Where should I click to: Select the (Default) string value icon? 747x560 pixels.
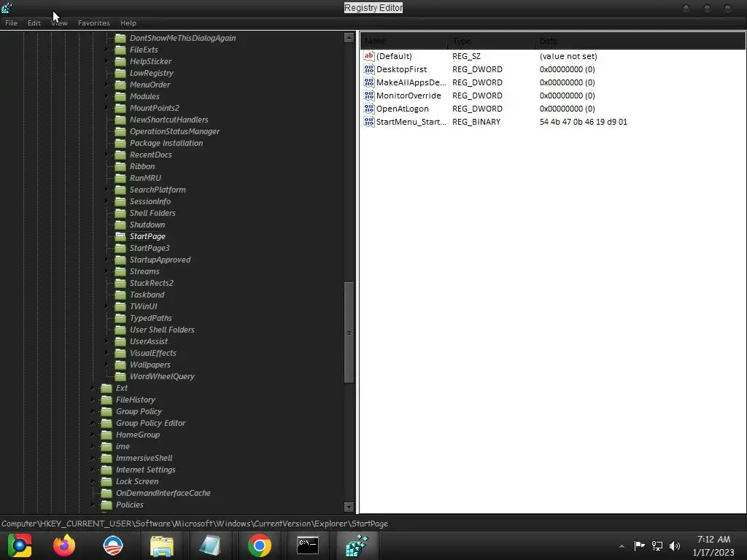click(368, 56)
